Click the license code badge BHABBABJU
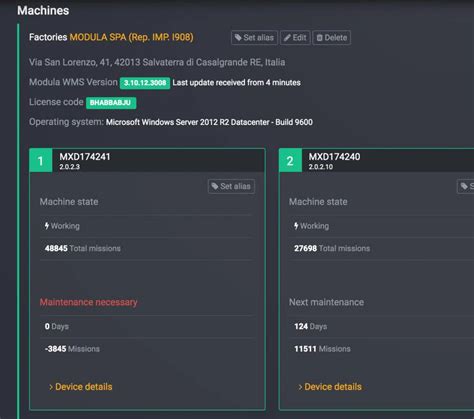Screen dimensions: 474x419 (111, 103)
